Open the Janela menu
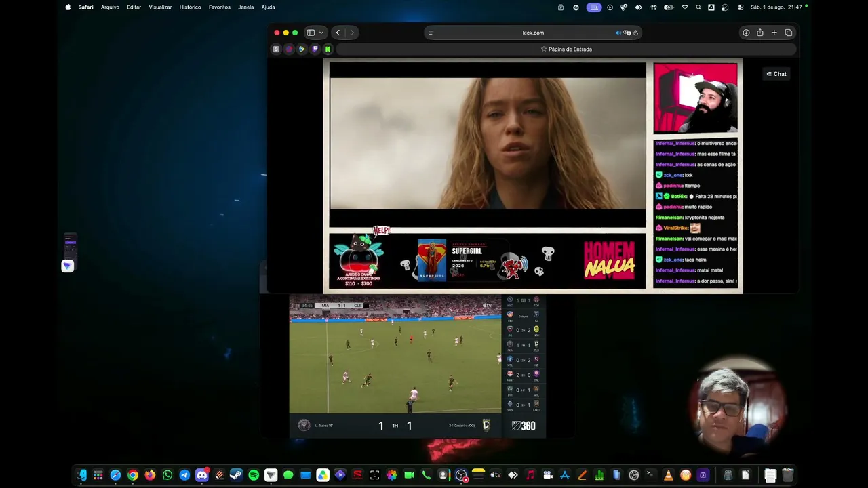This screenshot has width=868, height=488. point(246,7)
